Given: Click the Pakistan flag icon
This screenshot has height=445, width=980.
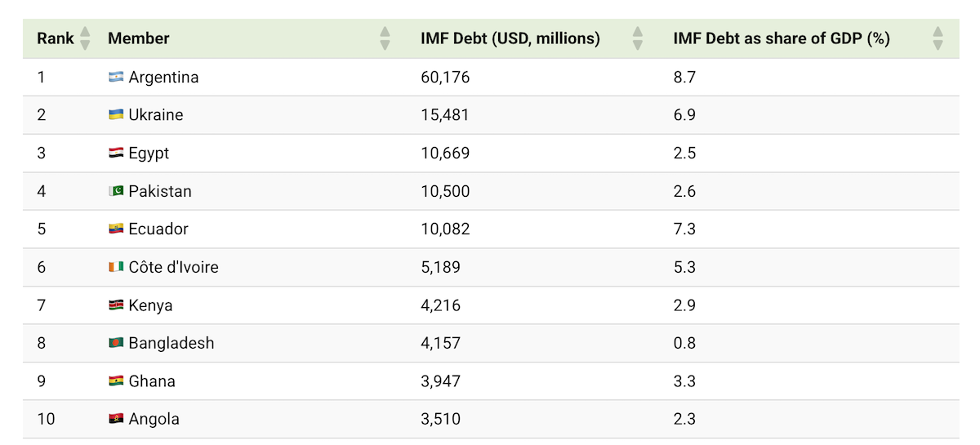Looking at the screenshot, I should [x=116, y=191].
